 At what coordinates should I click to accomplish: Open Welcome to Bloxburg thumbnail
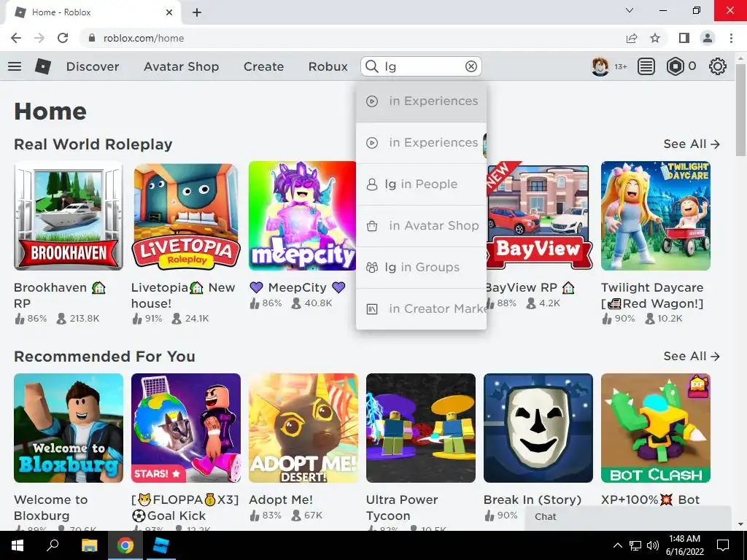(69, 428)
